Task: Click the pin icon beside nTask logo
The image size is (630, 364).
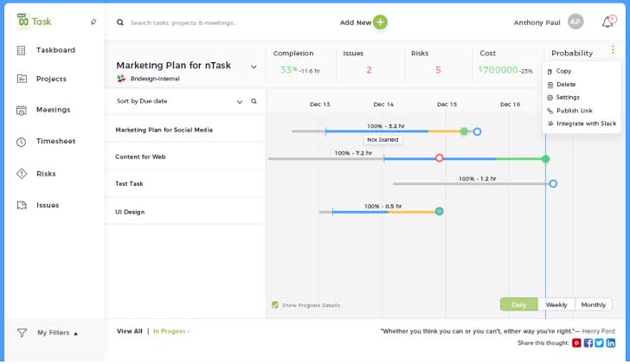Action: coord(93,22)
